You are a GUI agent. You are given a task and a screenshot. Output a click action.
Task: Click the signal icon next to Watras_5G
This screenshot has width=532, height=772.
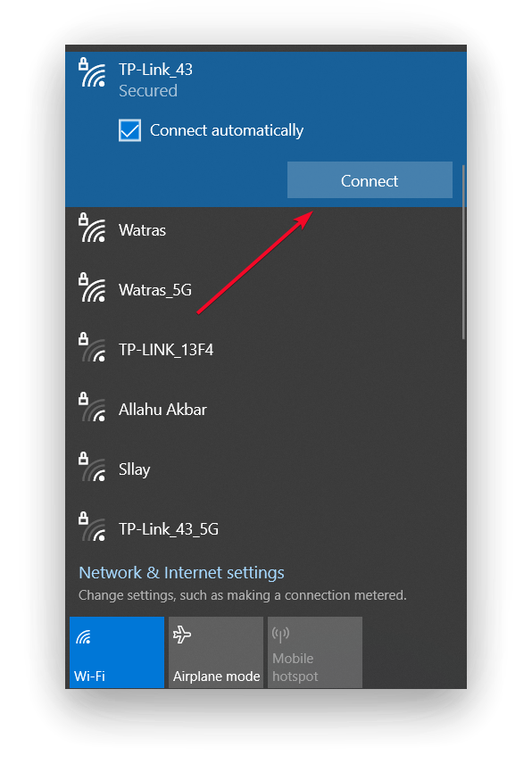92,287
